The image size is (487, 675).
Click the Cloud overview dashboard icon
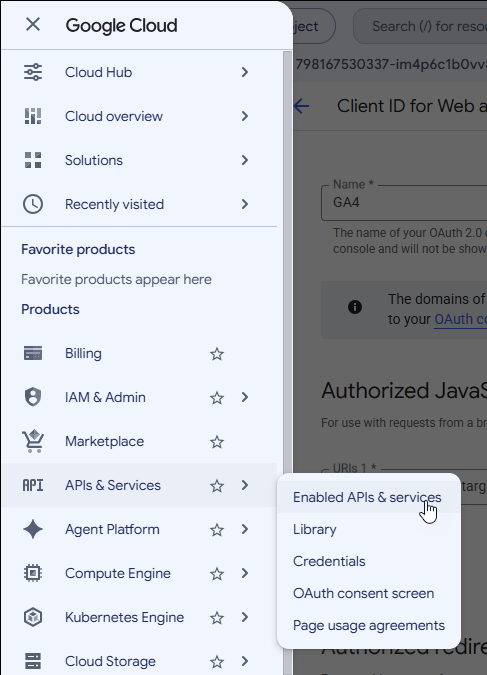click(33, 116)
